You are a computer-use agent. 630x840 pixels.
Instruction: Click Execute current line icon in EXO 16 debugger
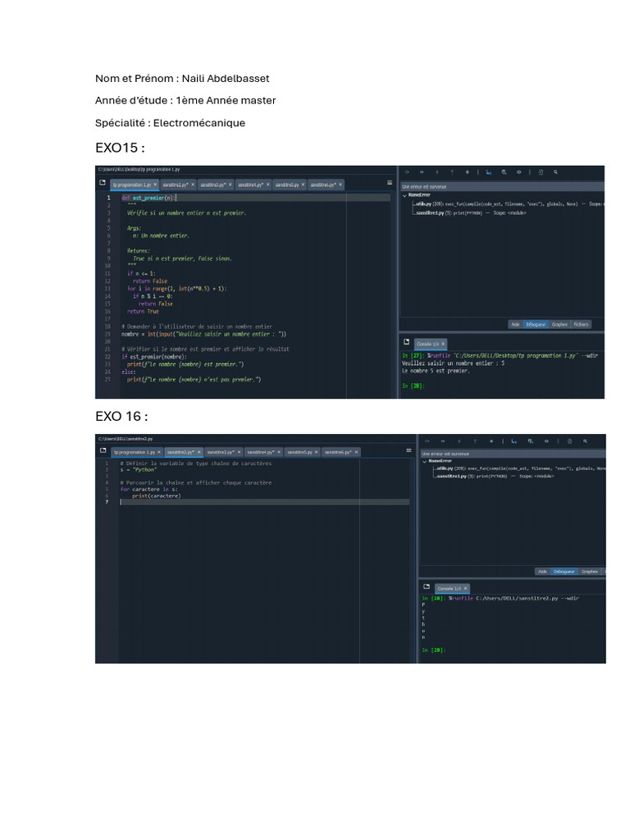(427, 441)
